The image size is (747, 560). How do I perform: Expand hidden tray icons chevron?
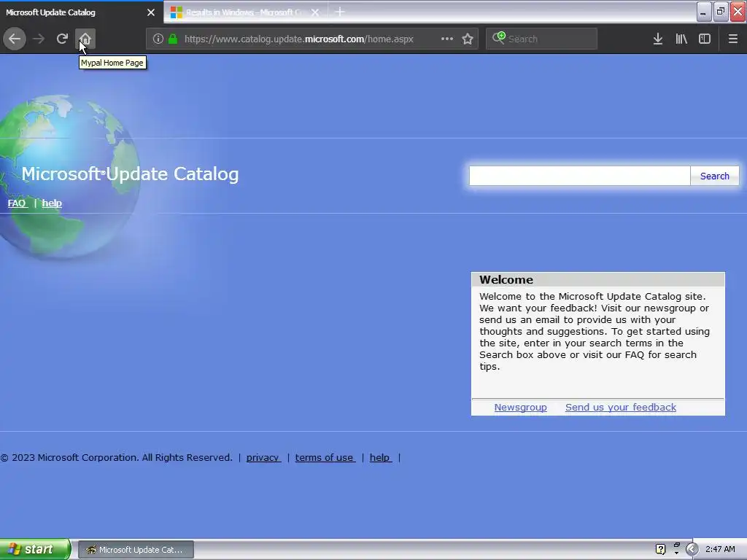click(x=692, y=550)
